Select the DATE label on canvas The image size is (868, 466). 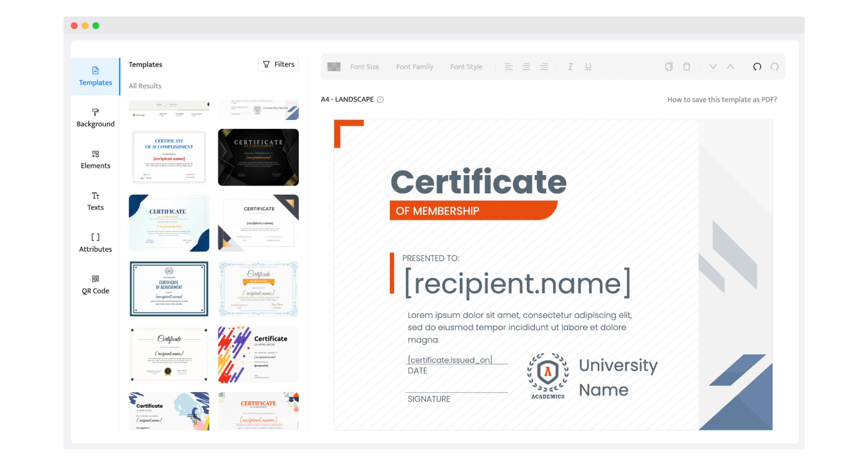(x=417, y=370)
